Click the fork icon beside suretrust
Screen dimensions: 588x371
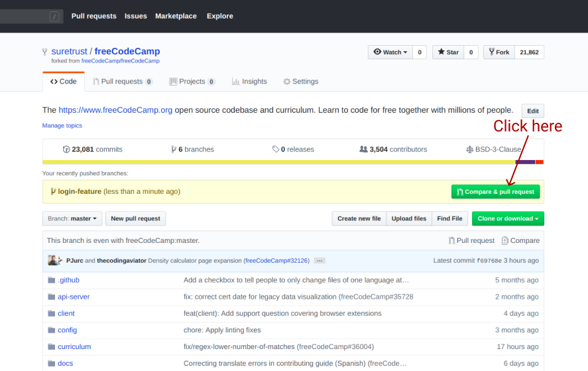(x=44, y=52)
